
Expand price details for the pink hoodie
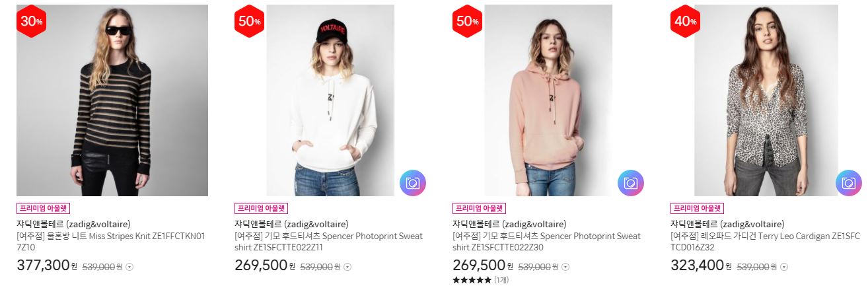coord(565,267)
